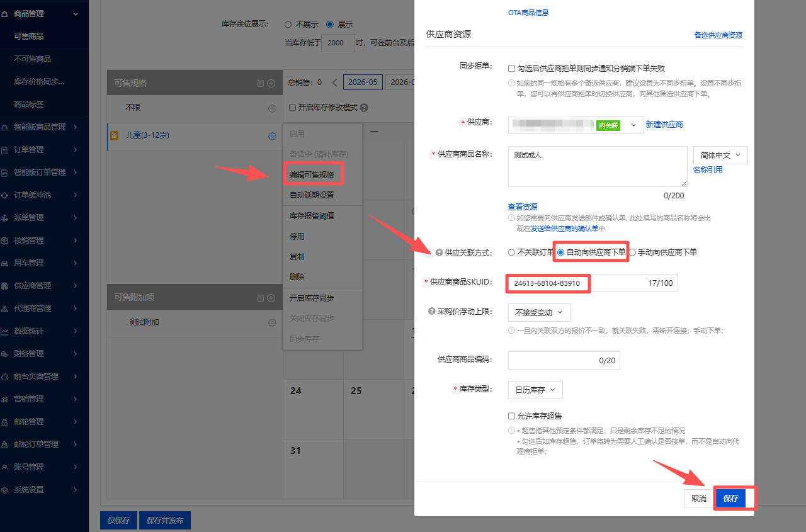Expand the 财务管理 sidebar menu
Screen dimensions: 806x532
[76, 354]
